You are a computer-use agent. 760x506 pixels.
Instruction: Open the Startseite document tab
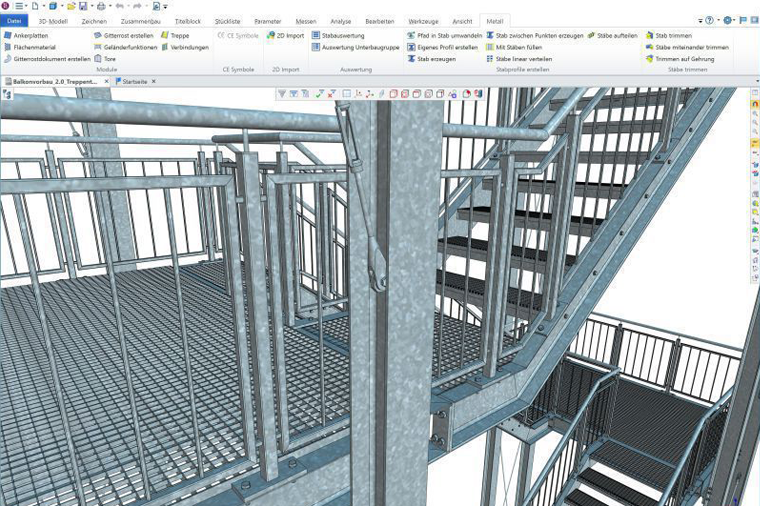[139, 80]
